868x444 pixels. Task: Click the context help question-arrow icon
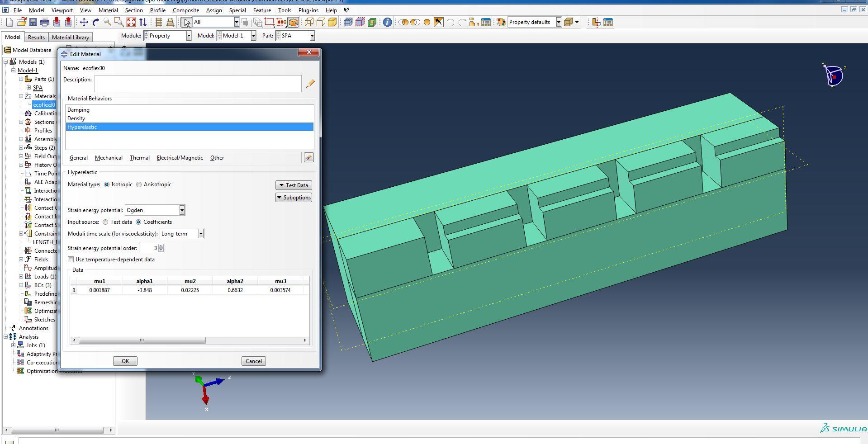coord(346,10)
